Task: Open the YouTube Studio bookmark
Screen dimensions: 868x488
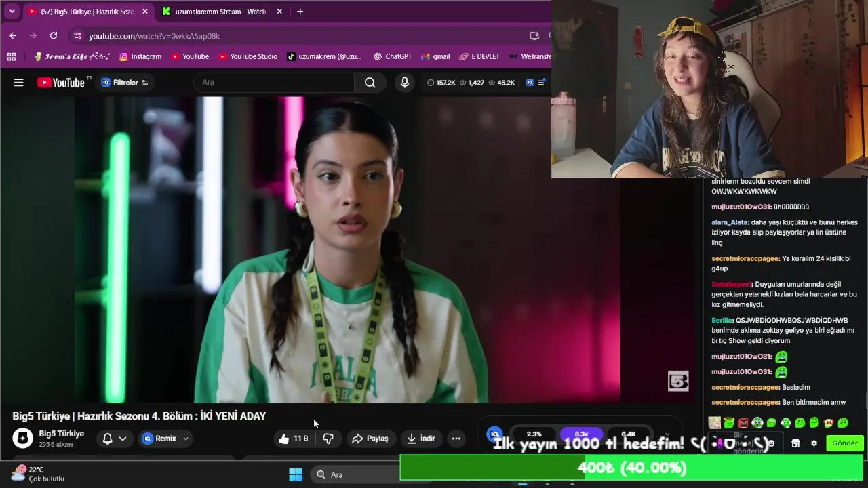Action: pos(248,56)
